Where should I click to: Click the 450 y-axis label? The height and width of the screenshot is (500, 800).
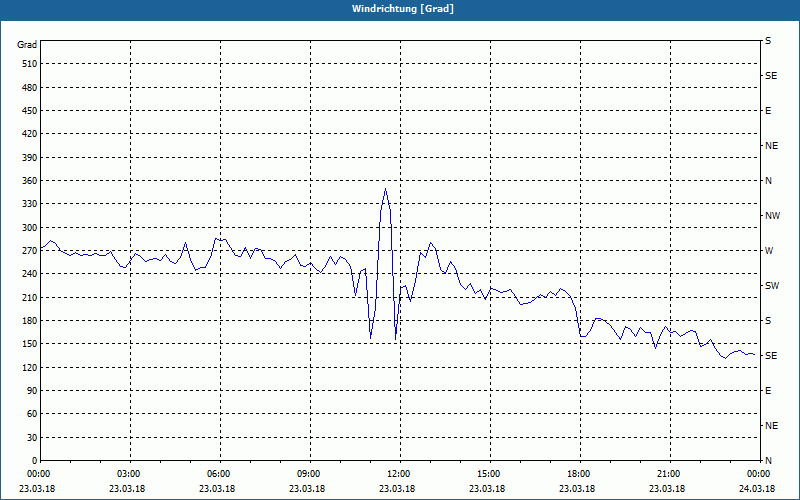click(x=29, y=111)
